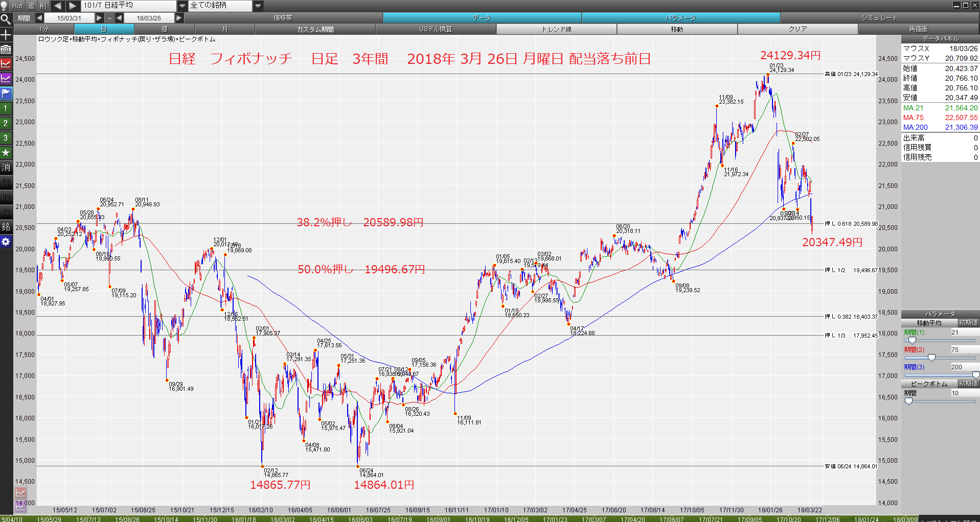Select the 日 daily timeframe

click(104, 29)
